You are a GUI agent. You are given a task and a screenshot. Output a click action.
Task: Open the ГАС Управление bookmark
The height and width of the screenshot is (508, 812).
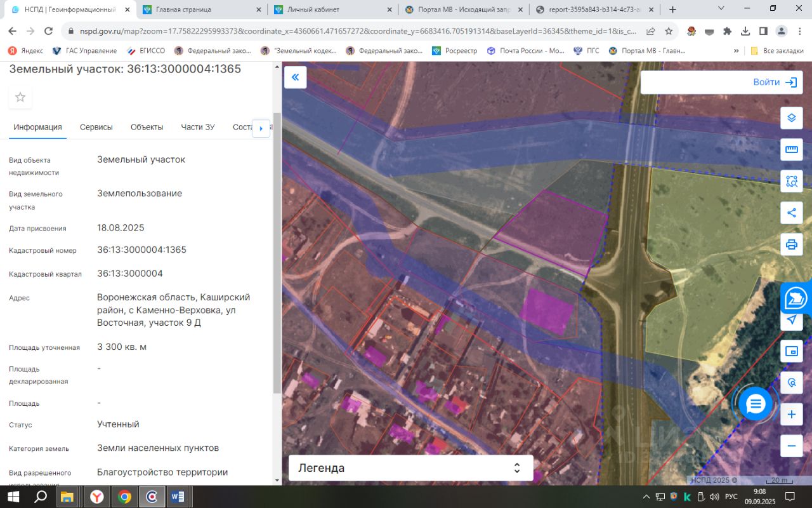[84, 51]
